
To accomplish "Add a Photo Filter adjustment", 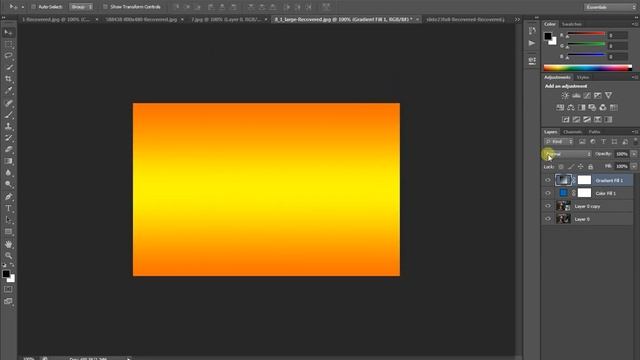I will 592,107.
